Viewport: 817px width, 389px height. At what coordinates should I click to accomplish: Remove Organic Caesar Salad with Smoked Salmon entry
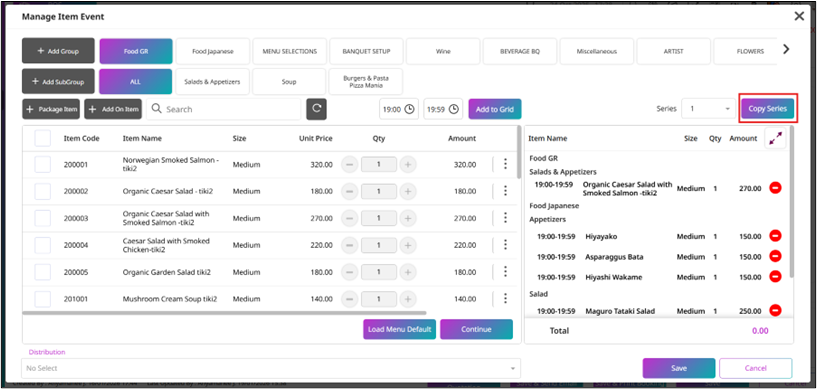tap(775, 188)
